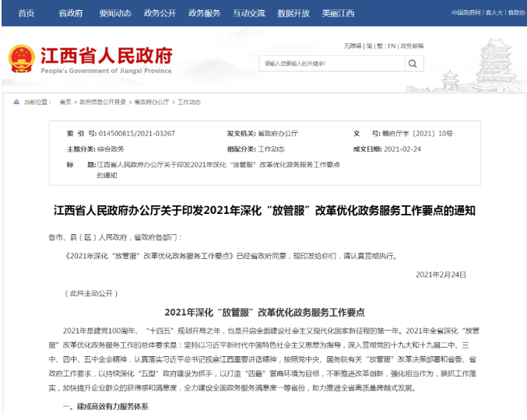
Task: Open the 省政府 navigation menu
Action: (70, 13)
